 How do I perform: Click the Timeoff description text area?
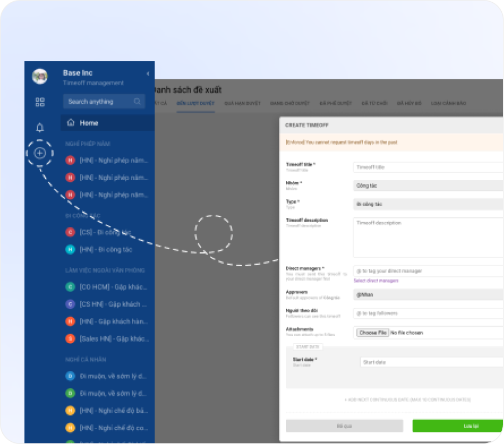[428, 237]
